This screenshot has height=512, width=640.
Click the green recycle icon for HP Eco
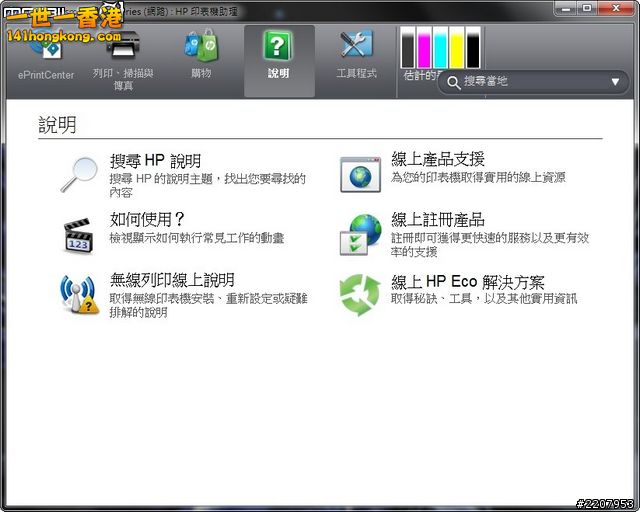pos(360,293)
